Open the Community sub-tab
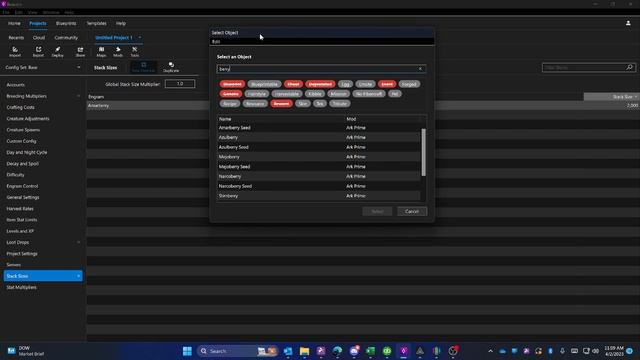Screen dimensions: 640x360 pyautogui.click(x=66, y=38)
